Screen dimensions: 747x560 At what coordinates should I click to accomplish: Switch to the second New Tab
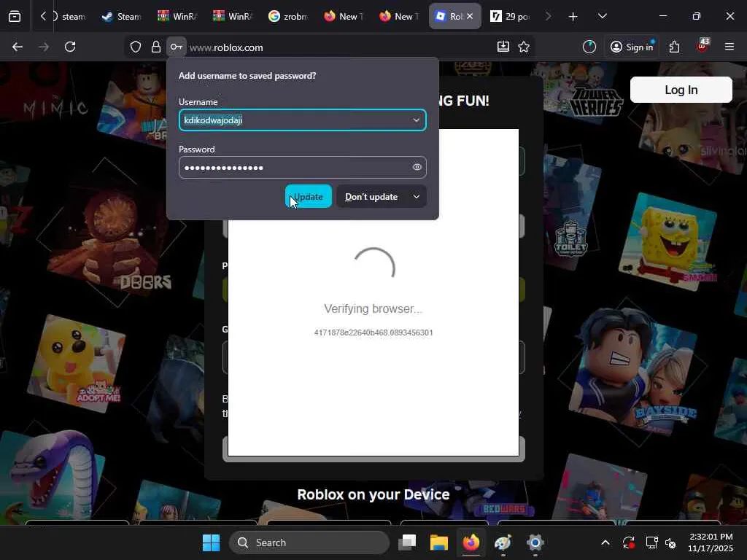(399, 16)
